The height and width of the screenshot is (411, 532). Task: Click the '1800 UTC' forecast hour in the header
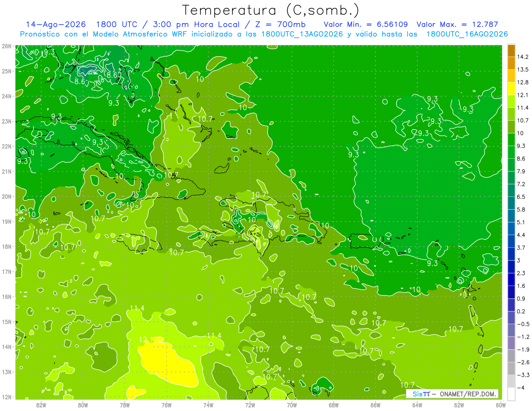[116, 24]
